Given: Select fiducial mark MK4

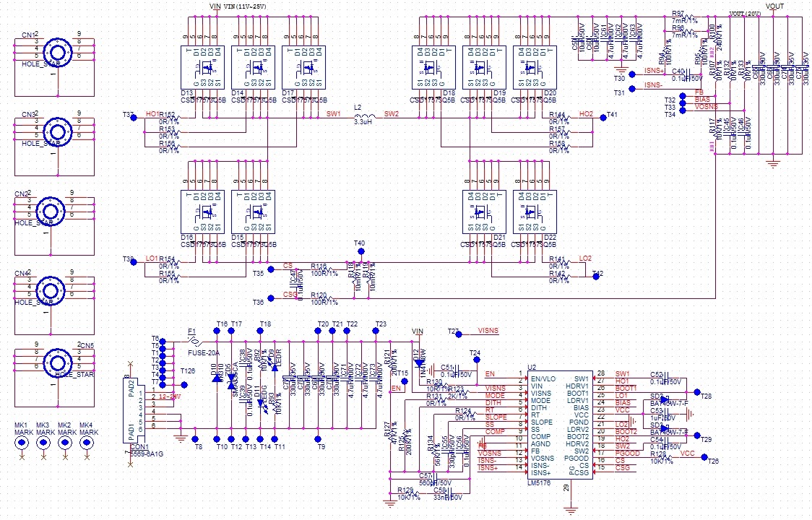Looking at the screenshot, I should coord(87,443).
